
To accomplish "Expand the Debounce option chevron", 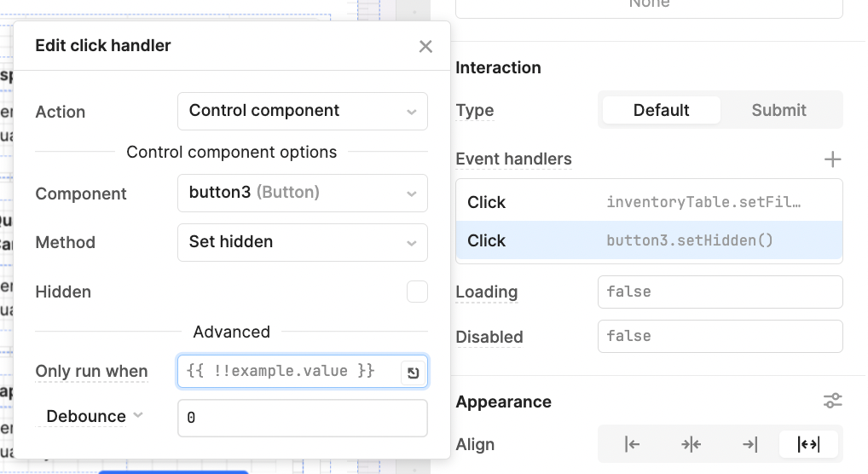I will tap(138, 415).
